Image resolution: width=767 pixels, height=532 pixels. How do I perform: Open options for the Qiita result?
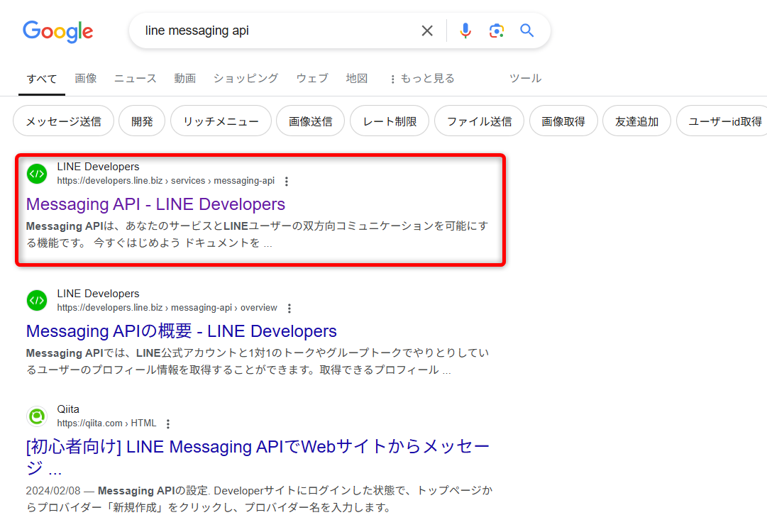click(x=167, y=423)
